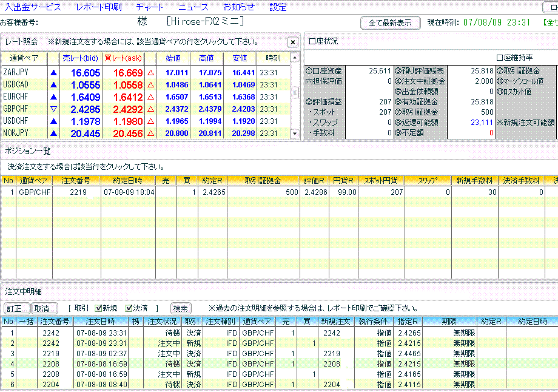Open the ニュース menu
This screenshot has width=558, height=392.
point(193,7)
